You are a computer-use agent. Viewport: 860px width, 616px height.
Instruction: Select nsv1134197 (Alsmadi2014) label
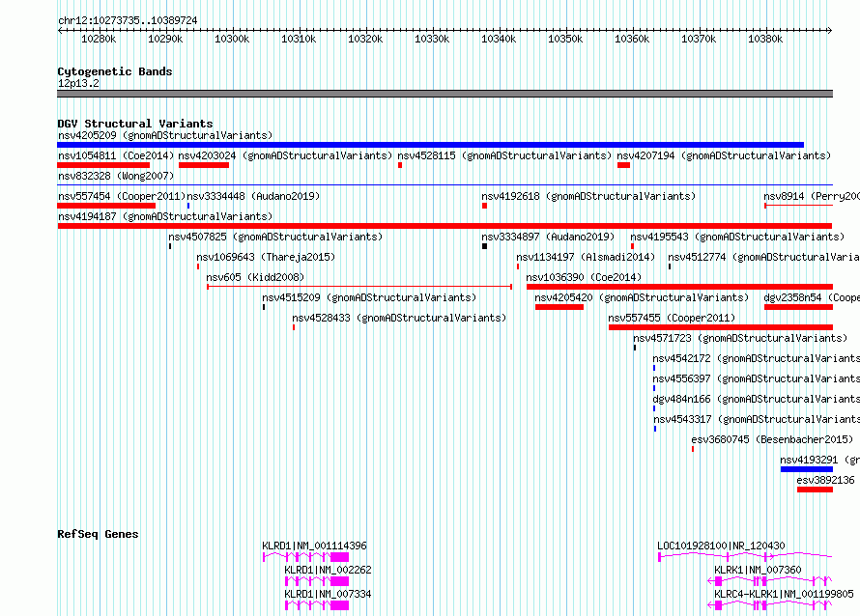pos(586,257)
